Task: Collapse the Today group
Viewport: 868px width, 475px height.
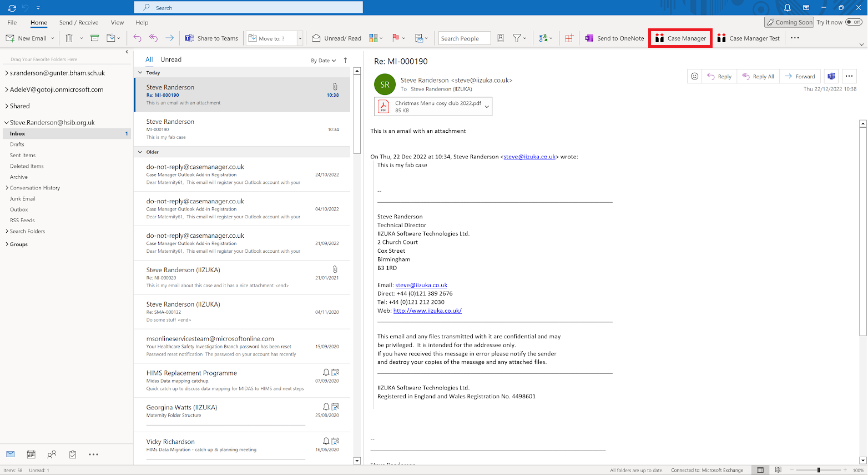Action: click(140, 73)
